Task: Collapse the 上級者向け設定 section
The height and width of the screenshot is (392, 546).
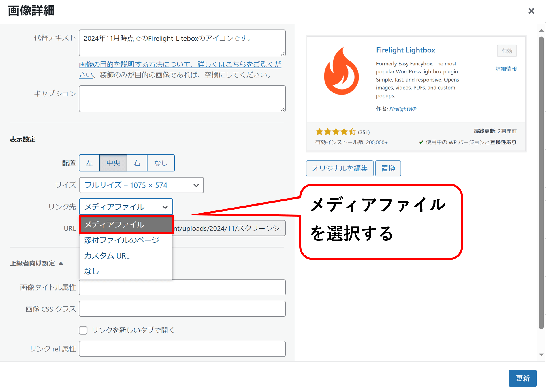Action: pos(37,263)
